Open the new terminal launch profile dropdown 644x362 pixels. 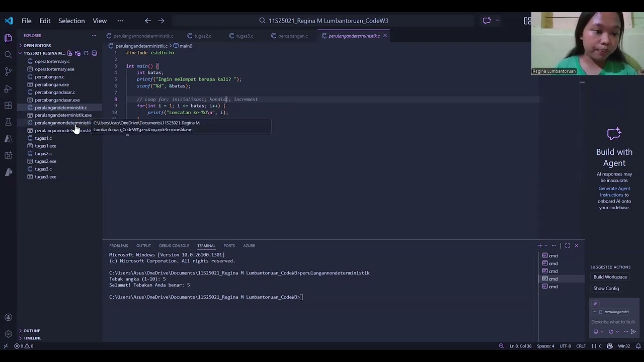pos(546,245)
